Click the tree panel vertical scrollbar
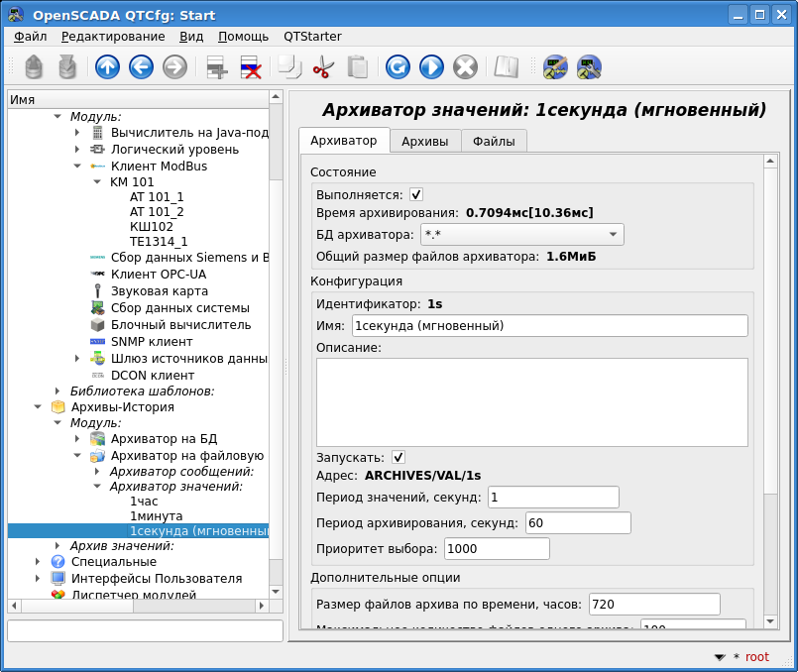Screen dimensions: 798x672 (x=276, y=344)
